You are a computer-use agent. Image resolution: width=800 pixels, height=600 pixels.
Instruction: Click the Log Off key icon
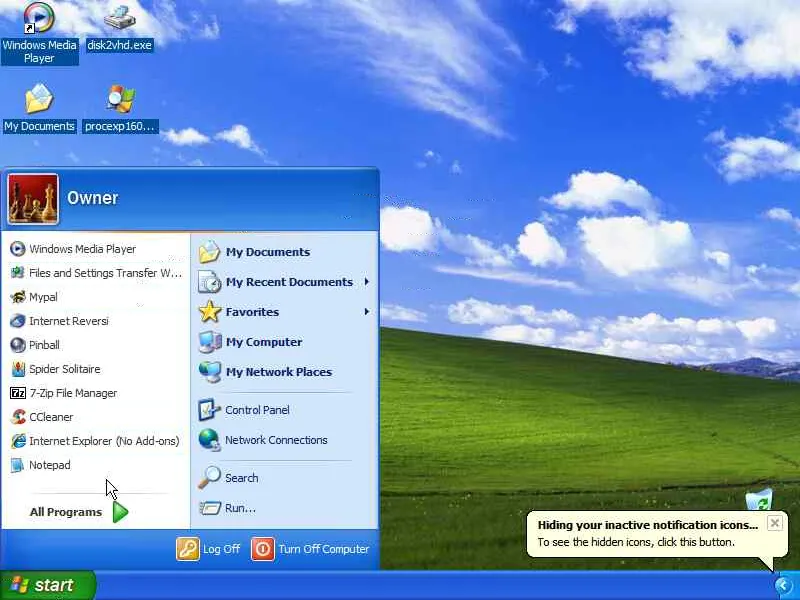click(188, 549)
